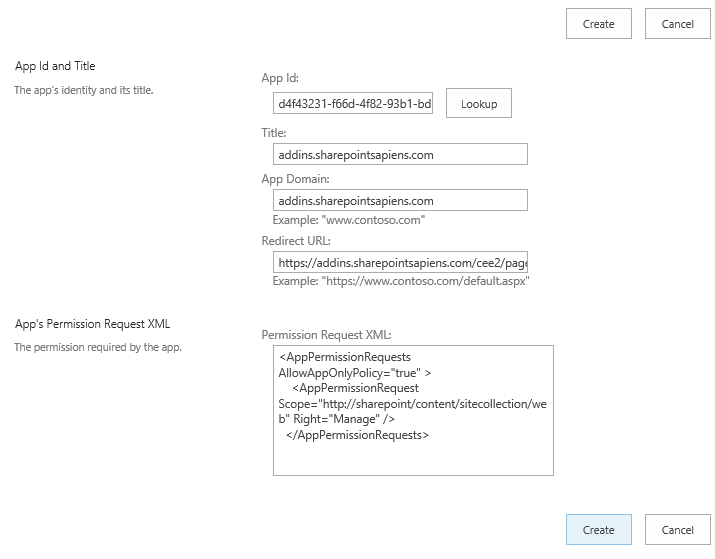Click the 'App Id:' label
Screen dimensions: 715x559
(280, 78)
